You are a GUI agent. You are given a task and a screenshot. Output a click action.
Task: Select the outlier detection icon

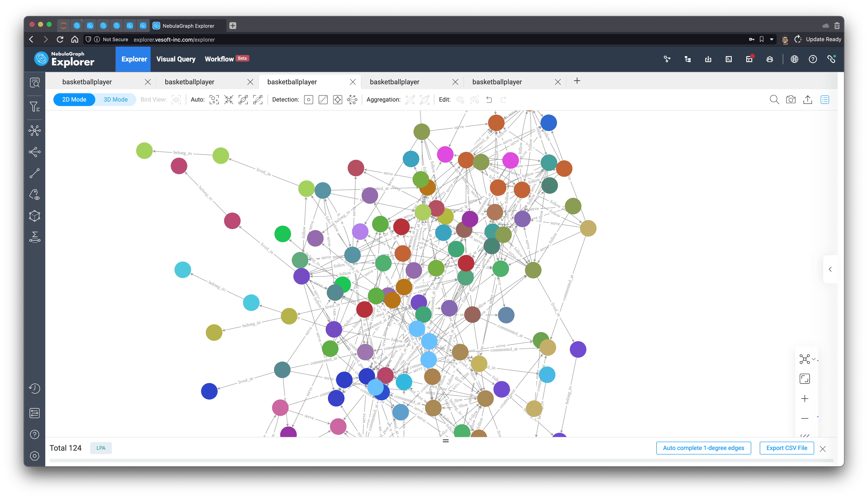[308, 99]
